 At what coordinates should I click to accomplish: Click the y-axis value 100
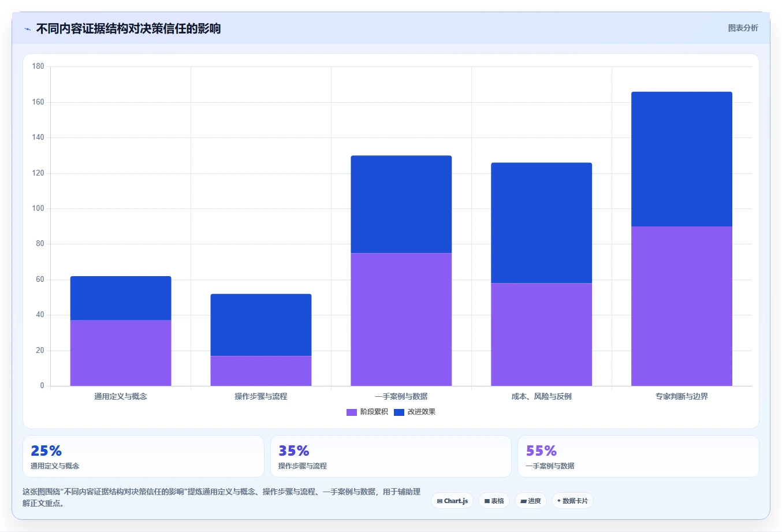click(38, 209)
